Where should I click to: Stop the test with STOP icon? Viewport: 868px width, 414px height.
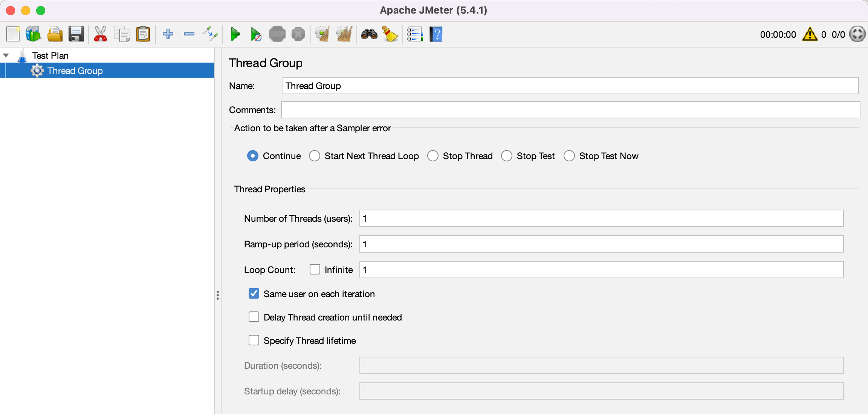277,34
